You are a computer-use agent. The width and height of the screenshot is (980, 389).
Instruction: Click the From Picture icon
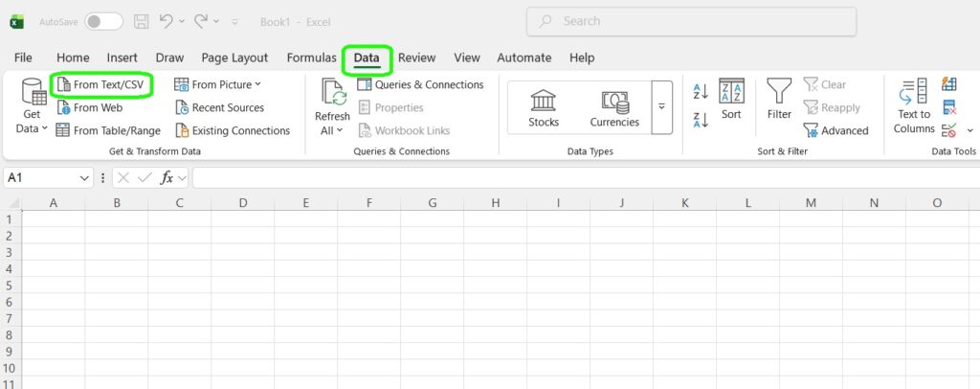pyautogui.click(x=181, y=84)
